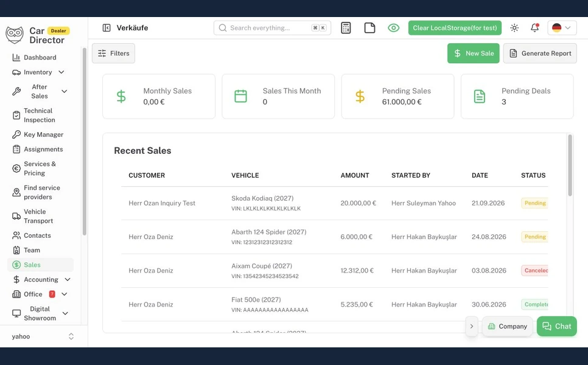Click the Vehicle Transport truck icon

tap(16, 216)
